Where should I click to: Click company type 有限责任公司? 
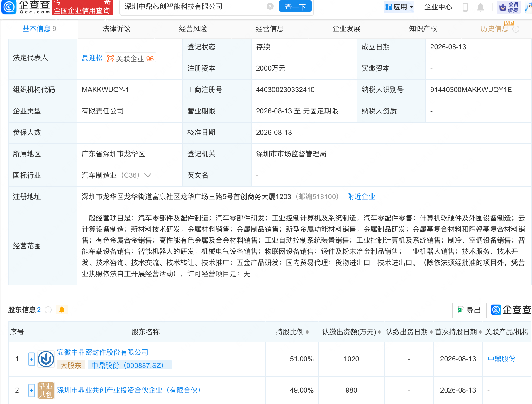(103, 111)
